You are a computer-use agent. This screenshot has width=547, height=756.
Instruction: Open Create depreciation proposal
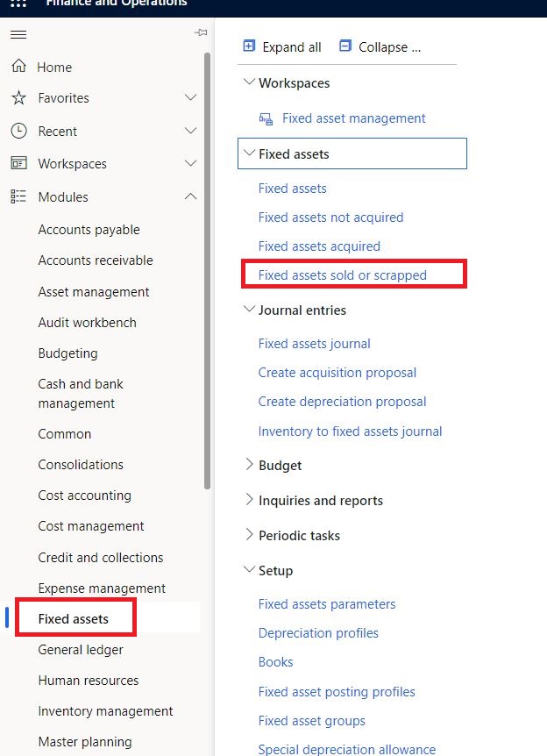(x=342, y=401)
